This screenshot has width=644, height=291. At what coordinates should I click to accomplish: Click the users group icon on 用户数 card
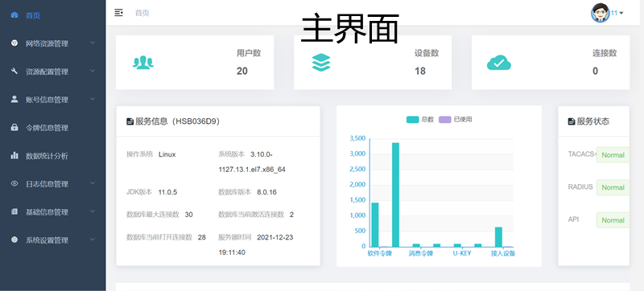(x=143, y=62)
